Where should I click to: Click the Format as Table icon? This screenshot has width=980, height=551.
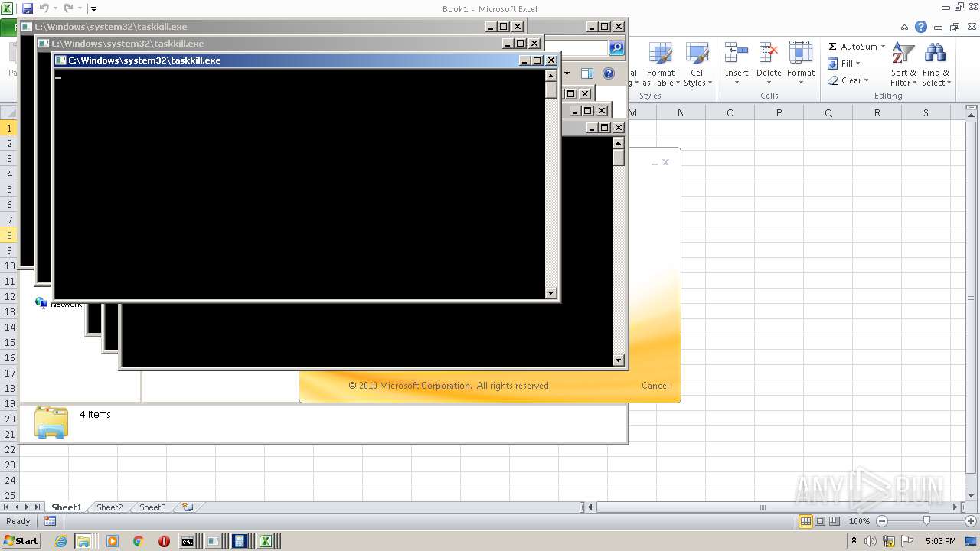pos(660,54)
